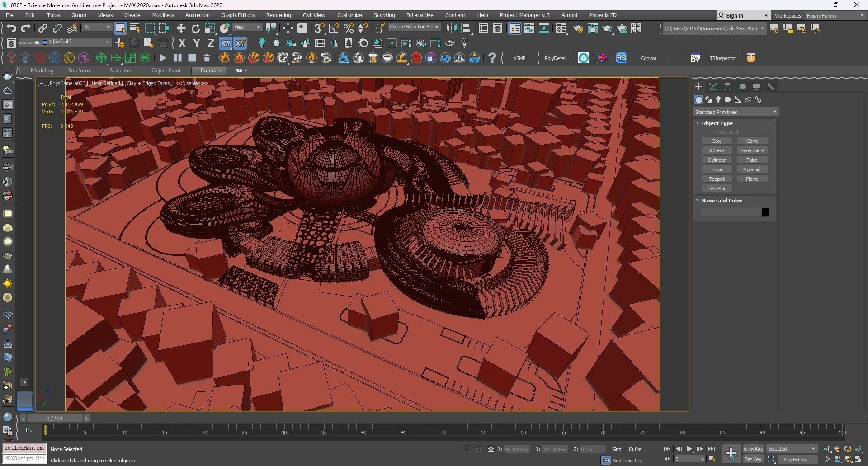This screenshot has width=868, height=470.
Task: Select the Cameras category icon
Action: (728, 99)
